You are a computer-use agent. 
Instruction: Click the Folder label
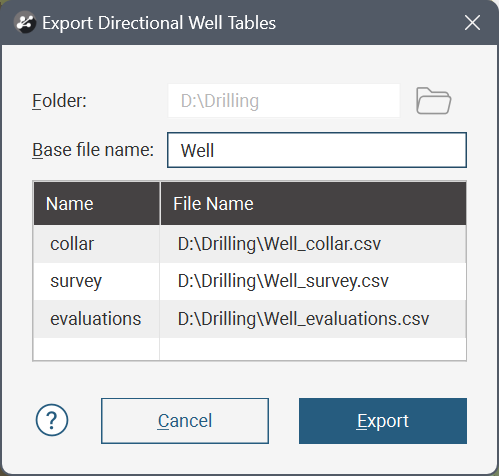[x=59, y=101]
